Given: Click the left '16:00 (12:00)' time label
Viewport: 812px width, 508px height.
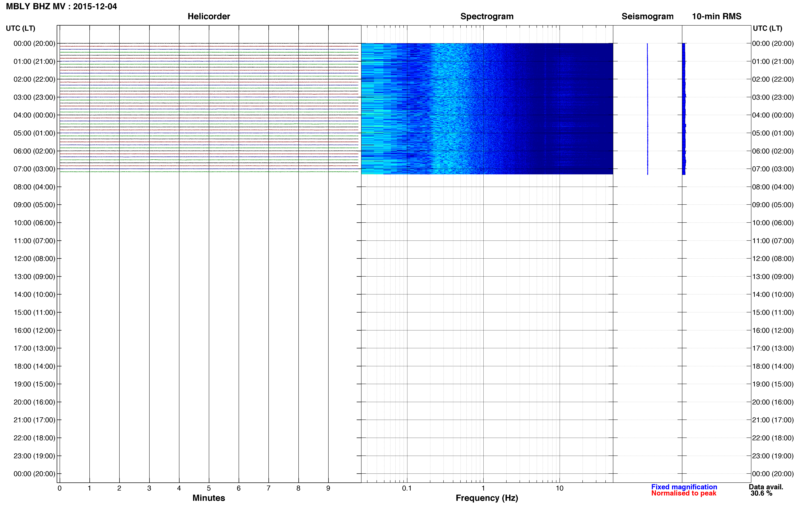Looking at the screenshot, I should [34, 330].
